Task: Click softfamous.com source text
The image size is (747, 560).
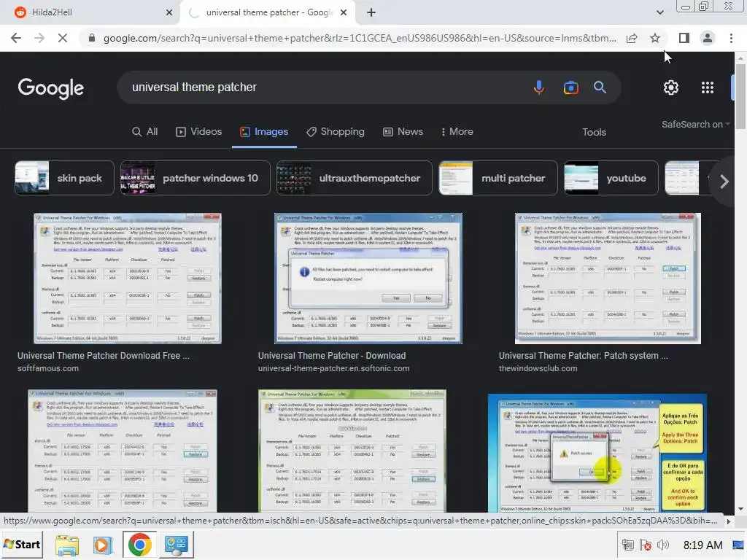Action: pyautogui.click(x=48, y=368)
